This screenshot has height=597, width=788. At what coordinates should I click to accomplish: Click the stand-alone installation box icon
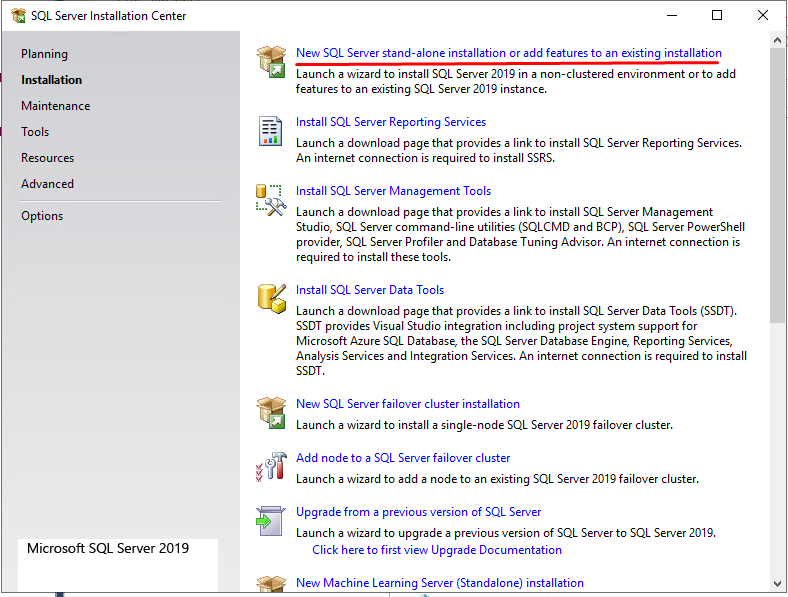[x=270, y=60]
